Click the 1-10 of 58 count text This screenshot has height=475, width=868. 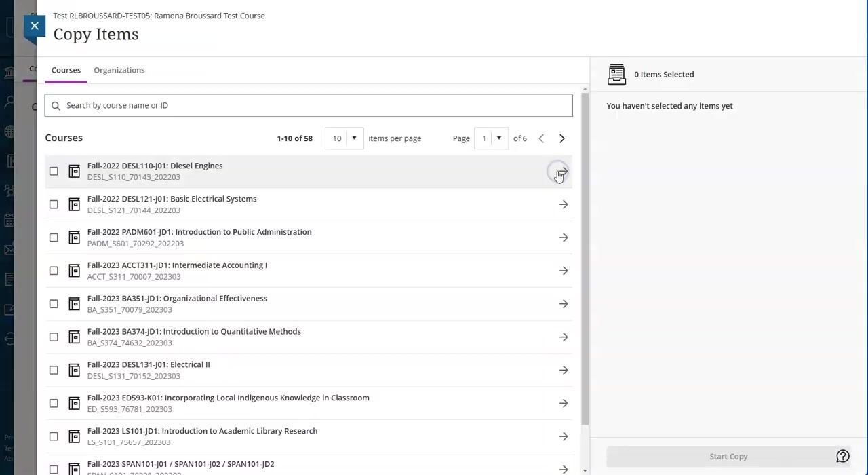294,138
